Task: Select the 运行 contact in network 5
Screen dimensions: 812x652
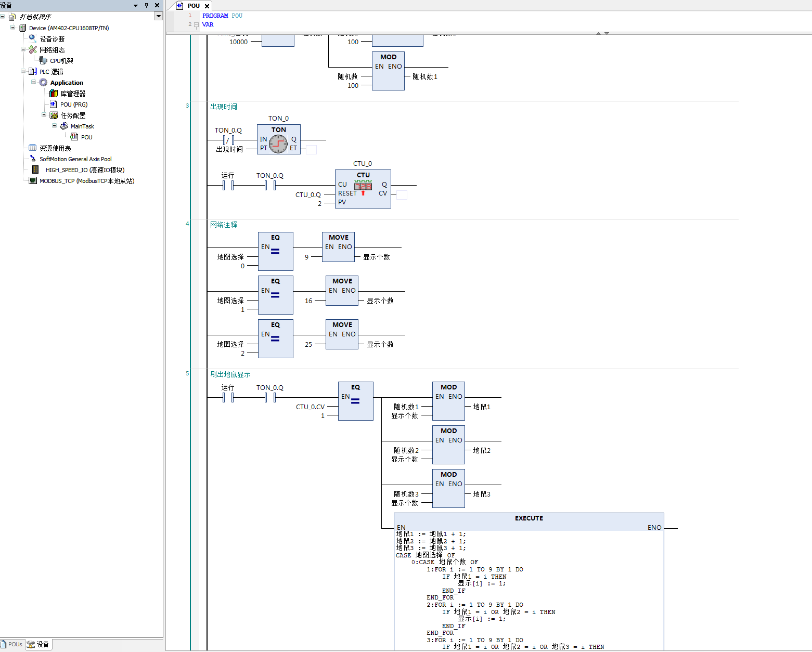Action: point(228,397)
